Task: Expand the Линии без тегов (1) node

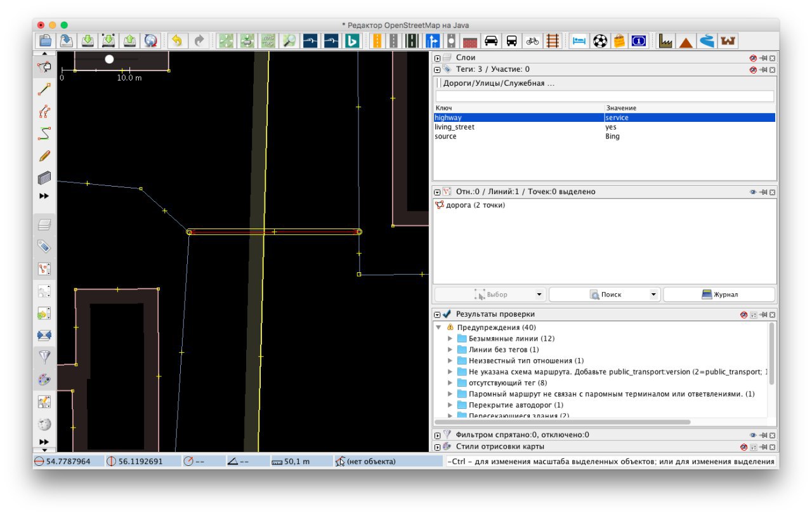Action: 450,350
